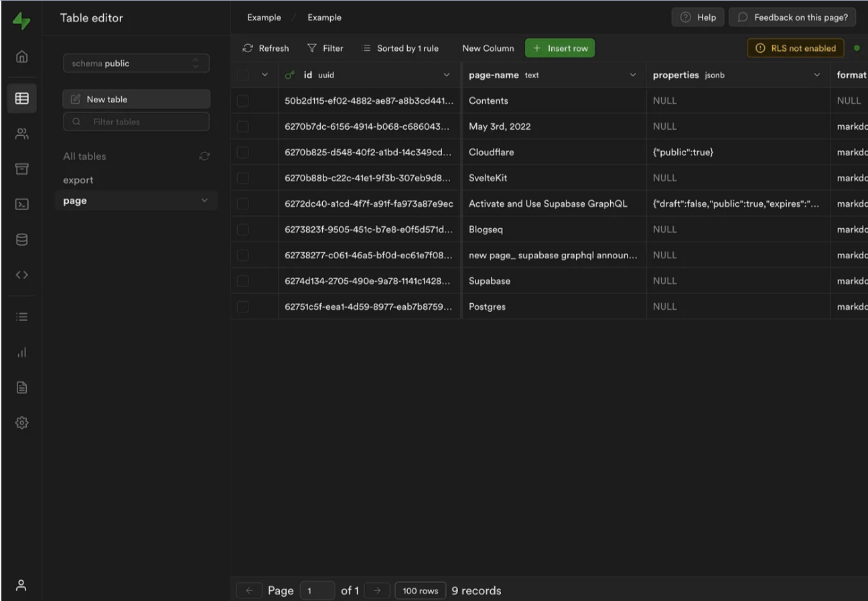Click the Cloudflare properties cell {"public":true}
The image size is (868, 601).
pyautogui.click(x=738, y=153)
